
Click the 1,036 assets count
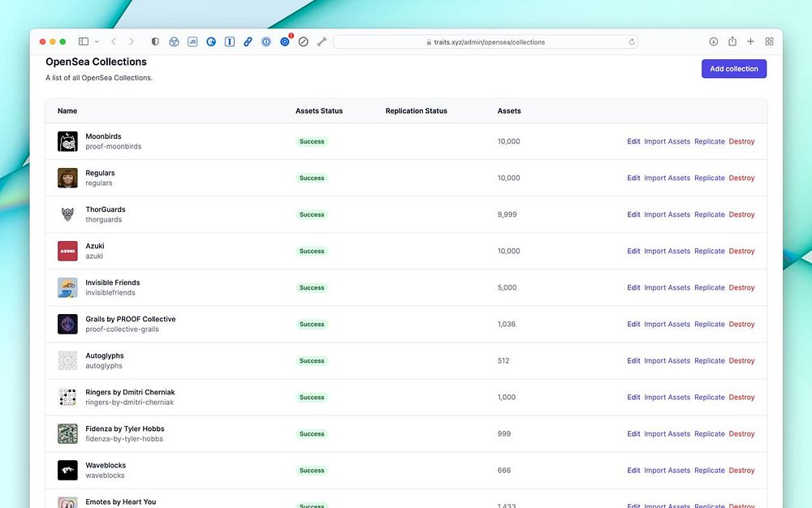coord(507,324)
